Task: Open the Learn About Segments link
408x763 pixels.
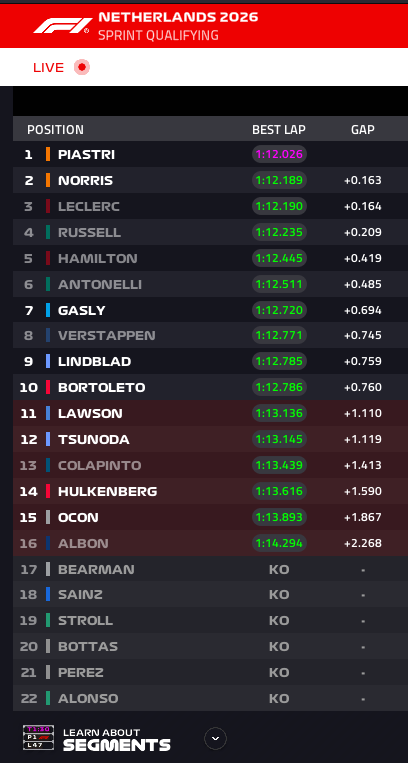Action: [117, 739]
